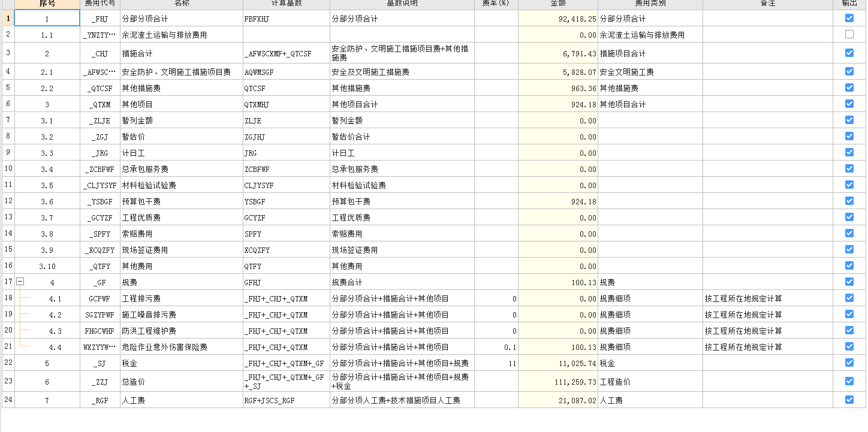868x432 pixels.
Task: Select the cost code cell _ZCBFWF
Action: (x=100, y=169)
